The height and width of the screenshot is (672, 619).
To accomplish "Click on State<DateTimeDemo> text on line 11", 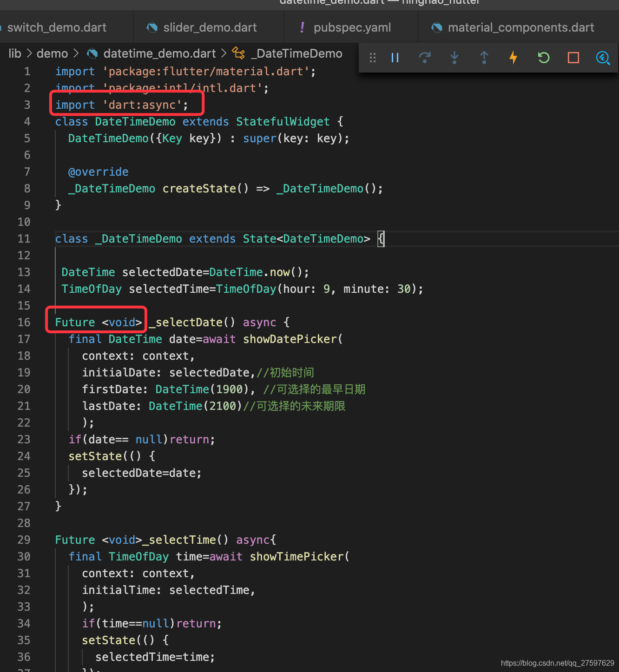I will pos(307,239).
